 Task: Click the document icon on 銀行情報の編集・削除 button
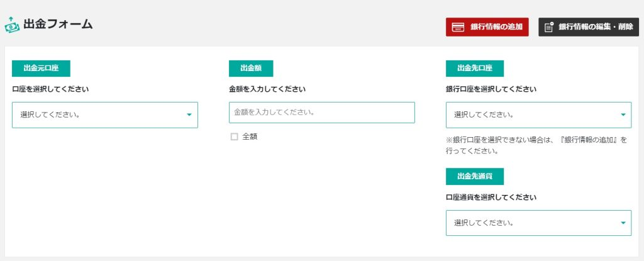(x=549, y=27)
